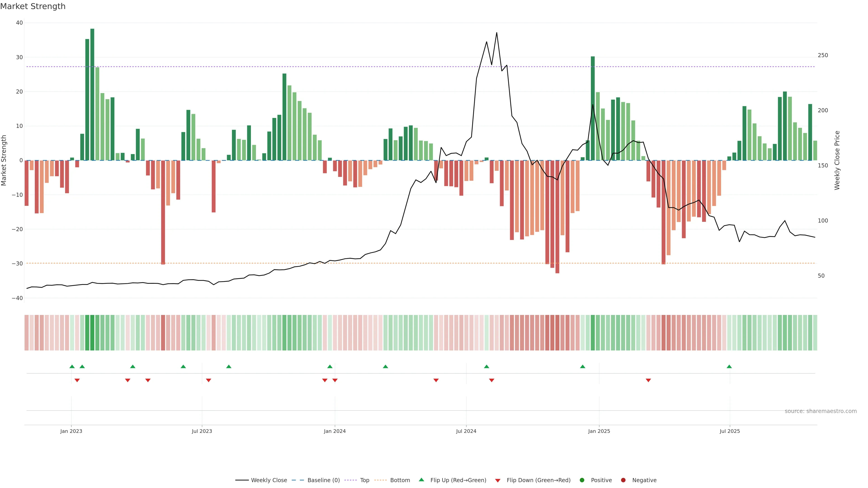
Task: Click the green flip-up triangle just before Jan 2025
Action: click(583, 366)
